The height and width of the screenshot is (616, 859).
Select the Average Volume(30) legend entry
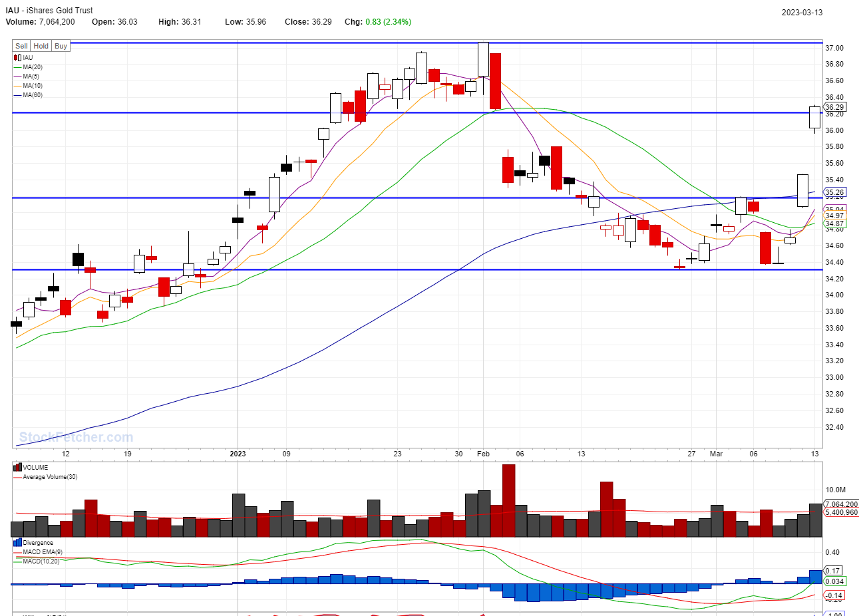pos(45,477)
